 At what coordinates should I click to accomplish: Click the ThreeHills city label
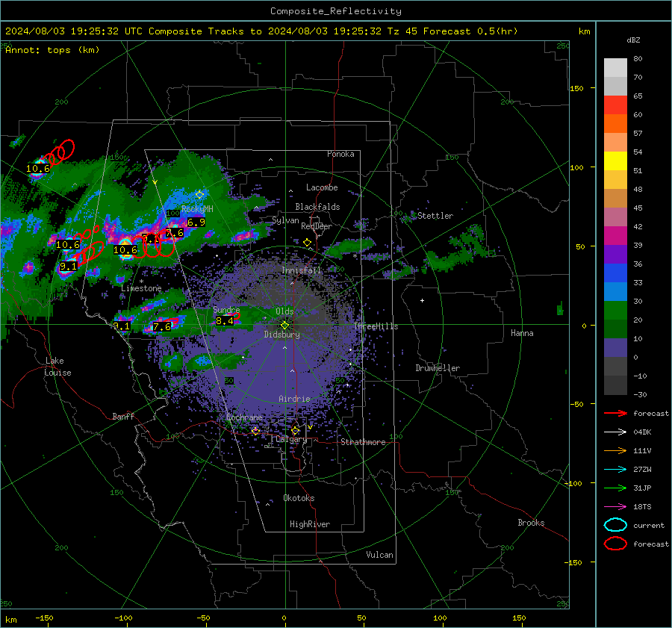pyautogui.click(x=376, y=326)
